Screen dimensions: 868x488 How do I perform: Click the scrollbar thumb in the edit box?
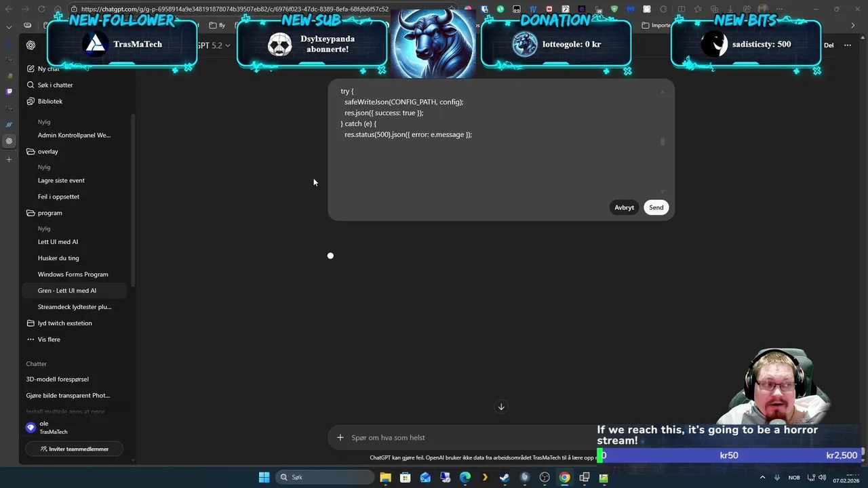[662, 142]
